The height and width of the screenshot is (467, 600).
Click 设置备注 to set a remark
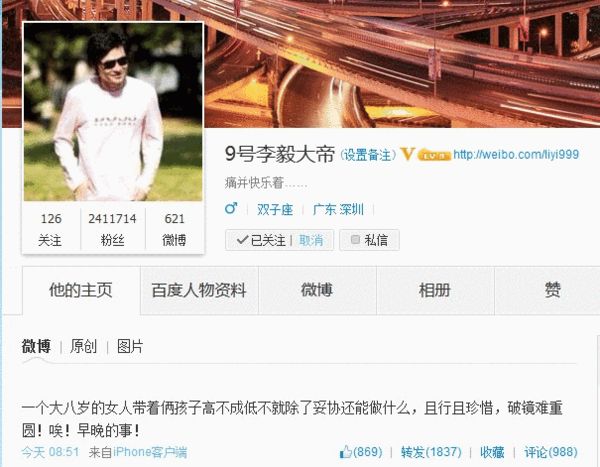click(367, 155)
